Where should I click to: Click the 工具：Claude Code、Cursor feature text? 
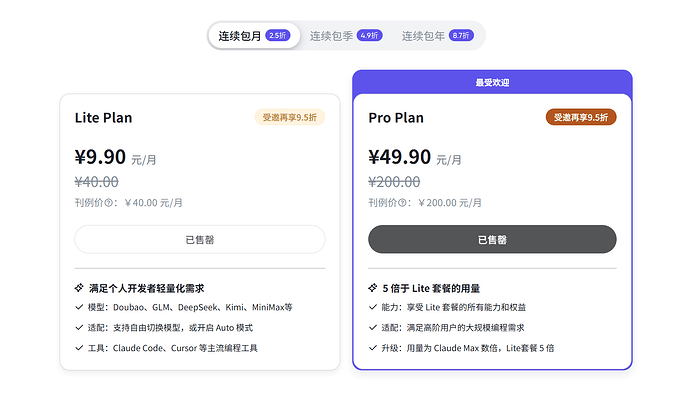tap(172, 348)
